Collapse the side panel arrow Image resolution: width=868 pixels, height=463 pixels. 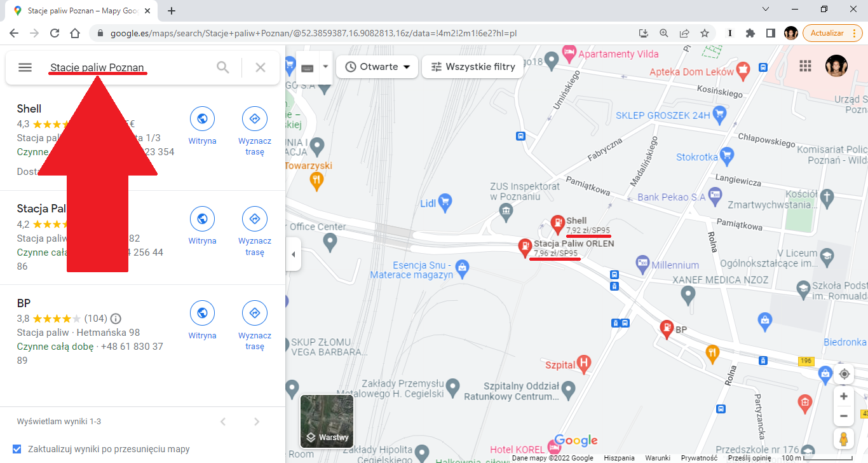coord(293,254)
